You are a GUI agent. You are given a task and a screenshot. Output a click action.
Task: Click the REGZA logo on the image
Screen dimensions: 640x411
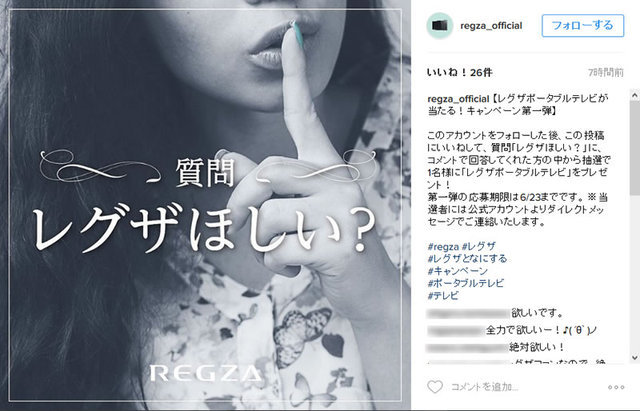(205, 373)
